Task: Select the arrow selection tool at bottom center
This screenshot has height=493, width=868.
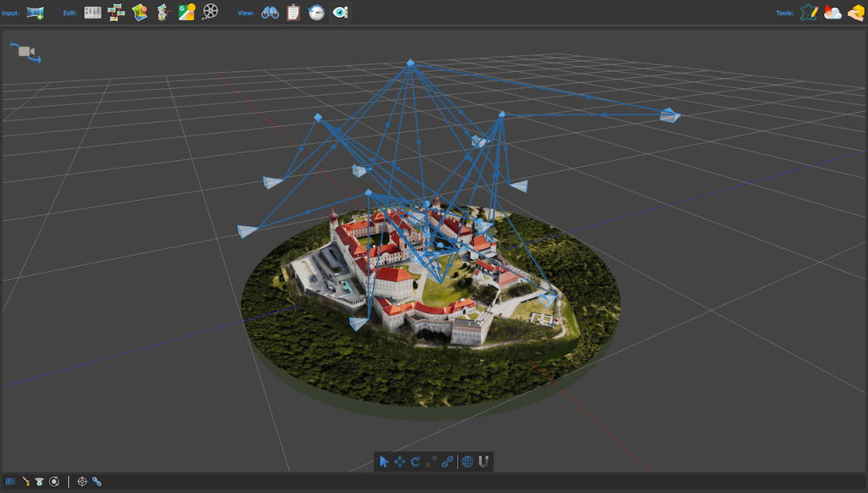Action: [385, 462]
